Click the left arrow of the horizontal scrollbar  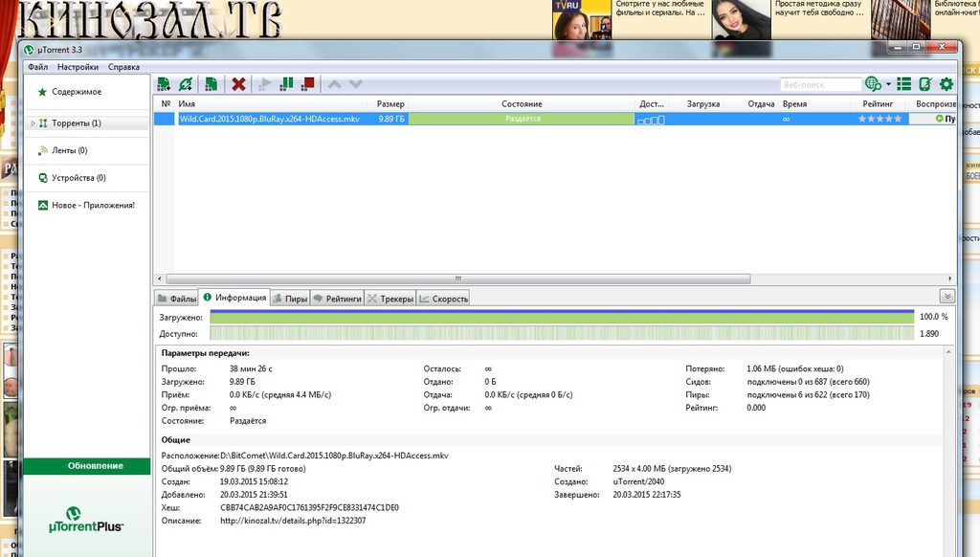pos(160,278)
